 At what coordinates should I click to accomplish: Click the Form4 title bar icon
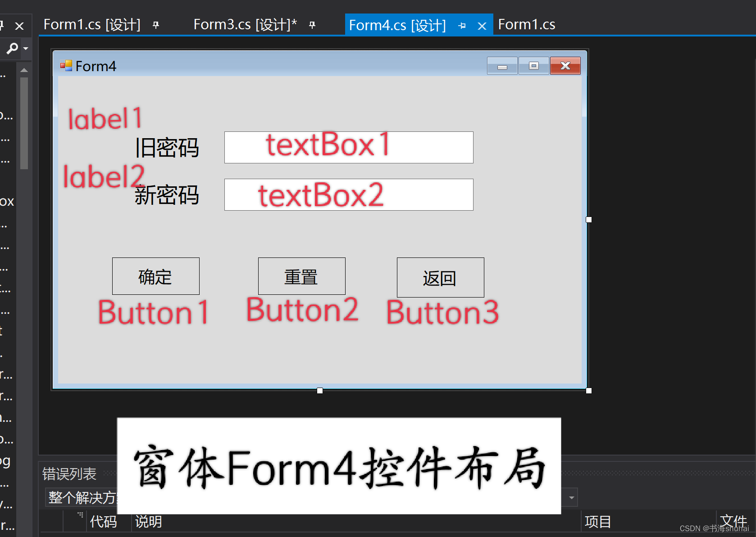coord(66,66)
